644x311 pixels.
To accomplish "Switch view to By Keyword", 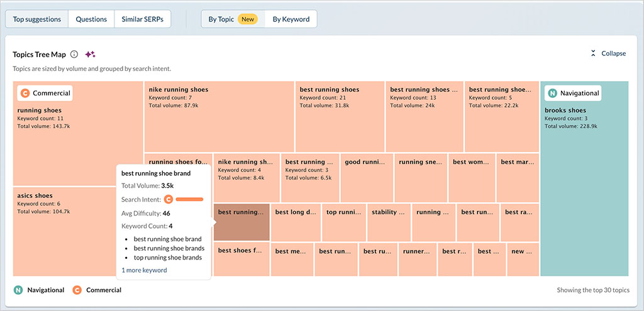I will pyautogui.click(x=291, y=19).
